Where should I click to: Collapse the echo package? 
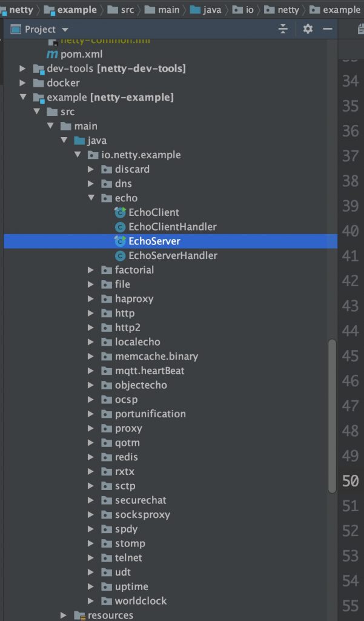tap(91, 198)
